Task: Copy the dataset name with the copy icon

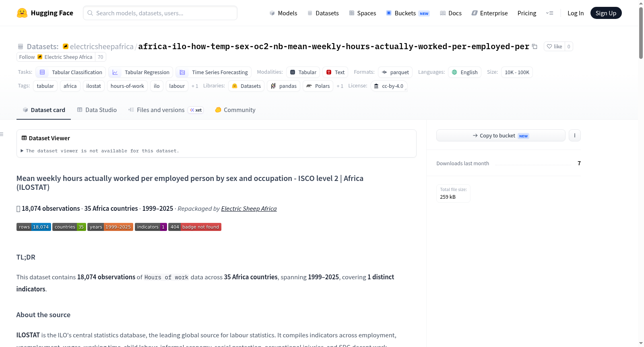Action: pos(535,46)
